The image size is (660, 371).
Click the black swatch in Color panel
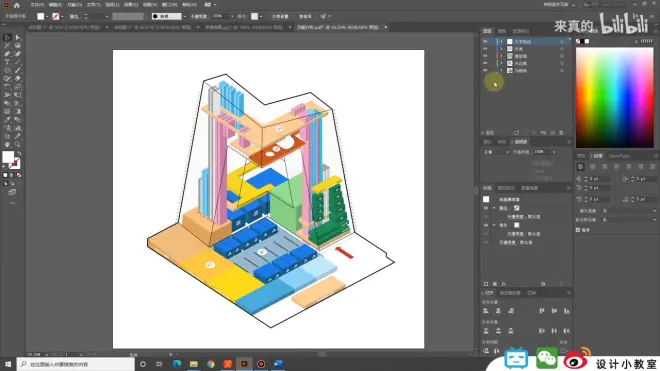tap(582, 41)
